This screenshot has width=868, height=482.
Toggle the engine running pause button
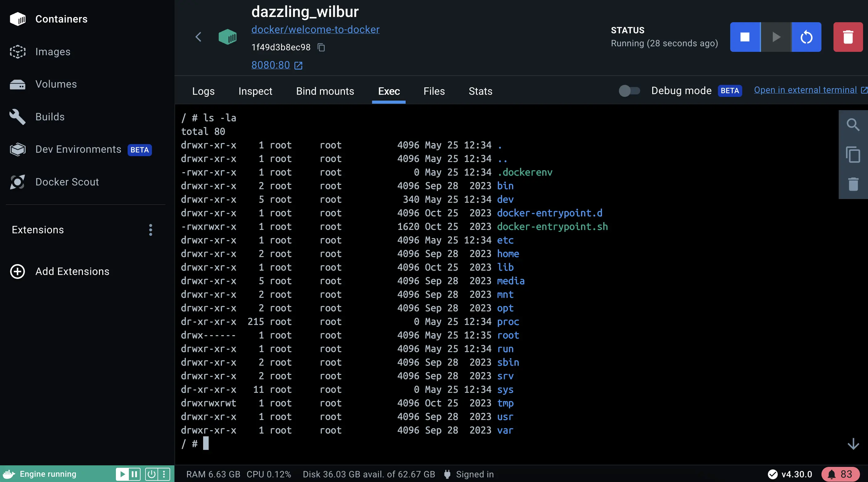[x=133, y=474]
